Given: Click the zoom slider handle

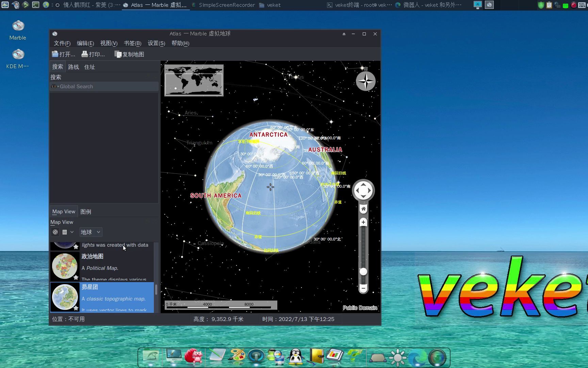Looking at the screenshot, I should point(363,272).
